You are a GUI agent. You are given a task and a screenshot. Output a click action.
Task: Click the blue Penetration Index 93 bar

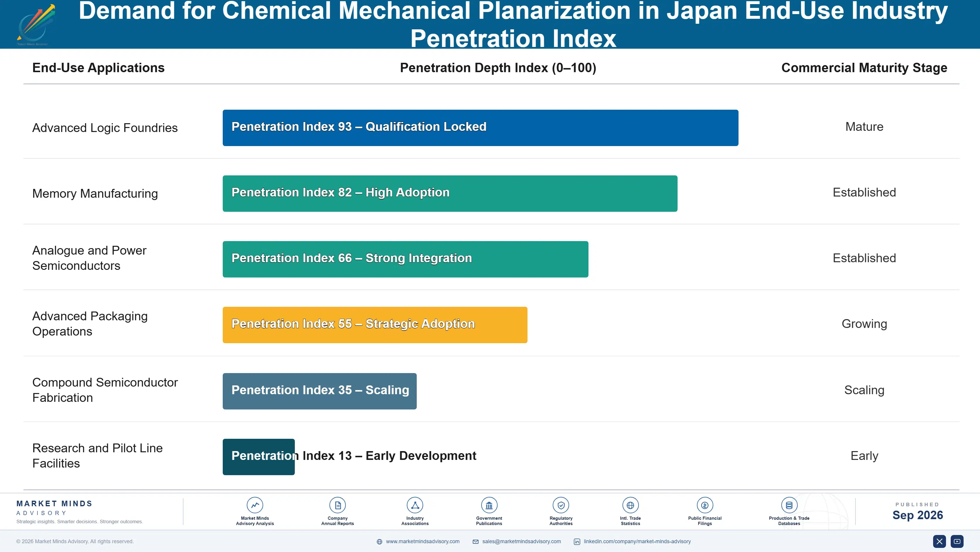pos(481,128)
